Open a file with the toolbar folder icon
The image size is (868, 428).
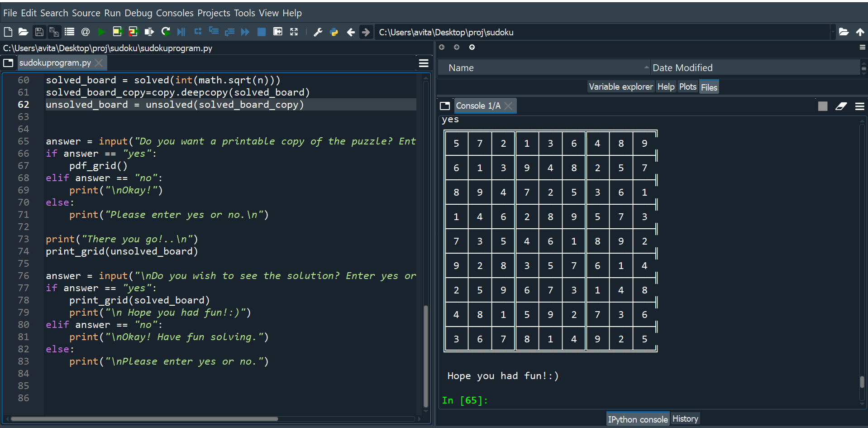pos(23,32)
